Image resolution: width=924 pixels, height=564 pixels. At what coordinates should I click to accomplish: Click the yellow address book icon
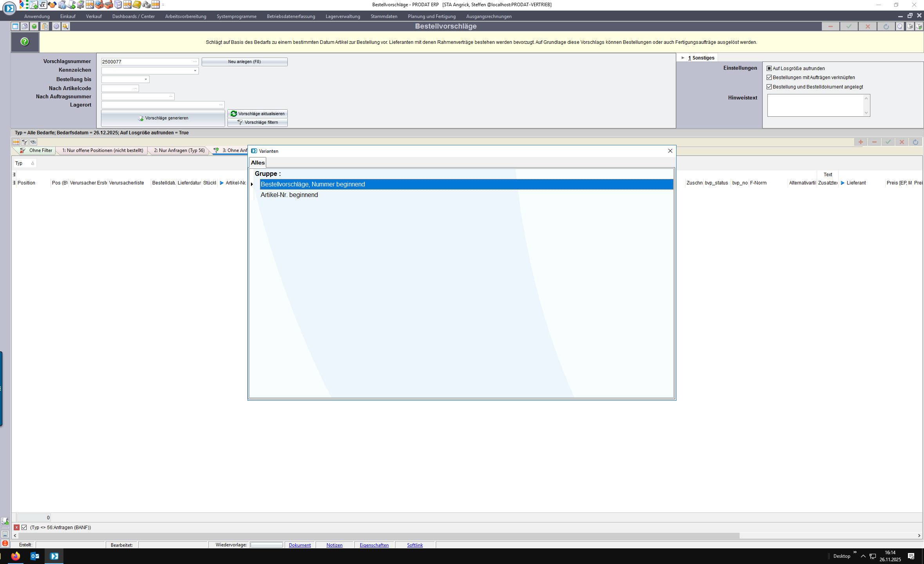137,5
